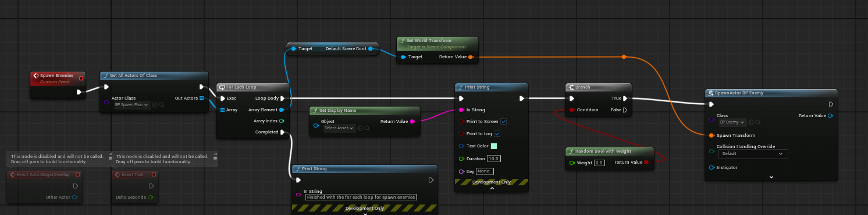Click the Completed exec pin
Viewport: 868px width, 215px height.
(282, 132)
